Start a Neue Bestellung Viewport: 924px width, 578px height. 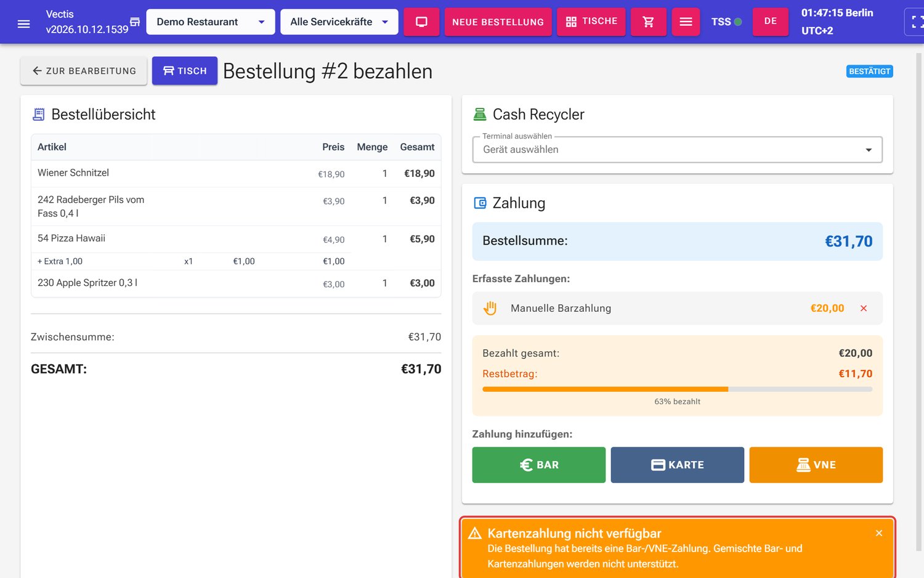pyautogui.click(x=498, y=22)
